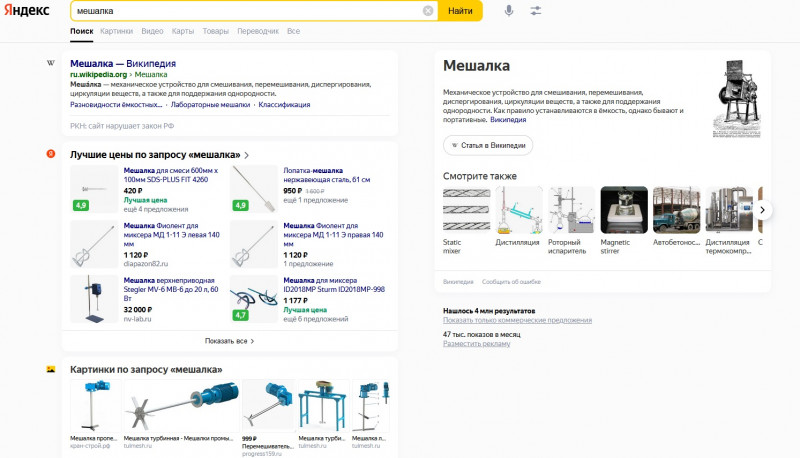The height and width of the screenshot is (458, 800).
Task: Open the Мешалка для смеси 600мм SDS-PLUS product
Action: (x=171, y=175)
